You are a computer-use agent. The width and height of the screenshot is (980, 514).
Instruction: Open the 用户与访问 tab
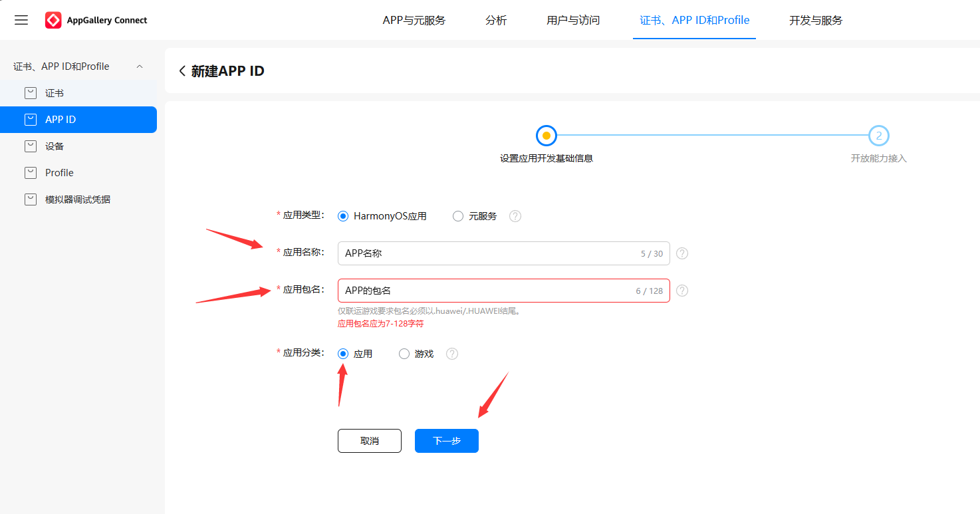point(573,20)
